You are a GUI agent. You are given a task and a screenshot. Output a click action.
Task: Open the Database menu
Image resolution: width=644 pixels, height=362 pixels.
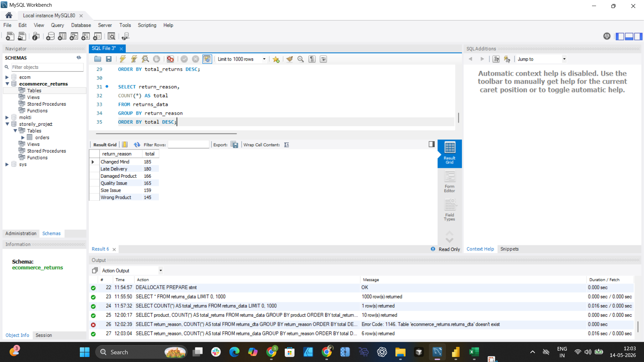(x=81, y=25)
